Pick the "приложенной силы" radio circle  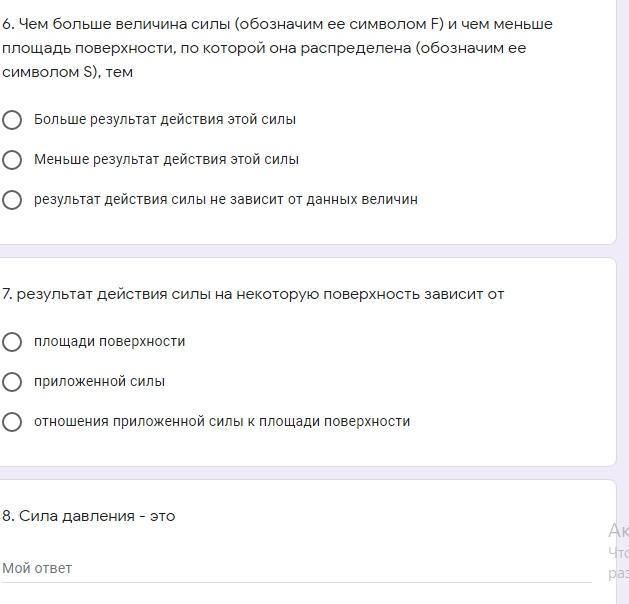tap(12, 382)
